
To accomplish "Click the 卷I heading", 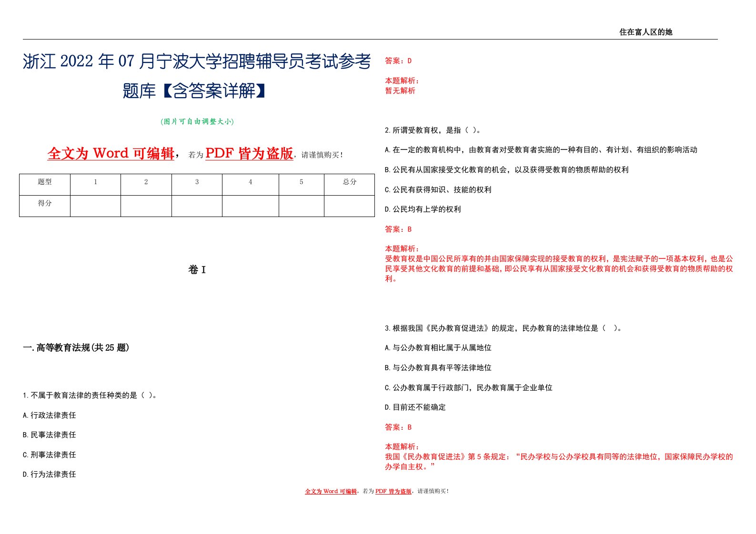I will [197, 270].
